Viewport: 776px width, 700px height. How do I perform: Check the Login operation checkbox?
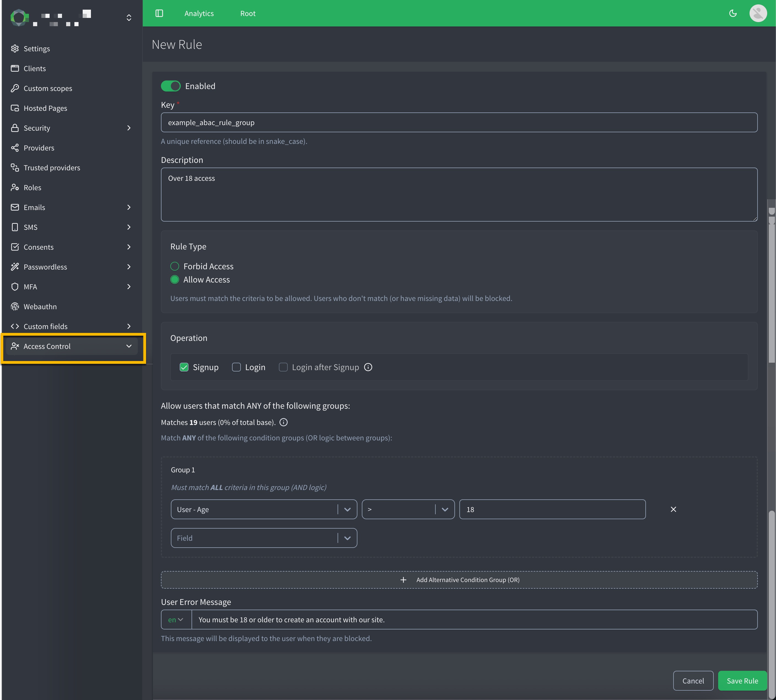click(236, 367)
